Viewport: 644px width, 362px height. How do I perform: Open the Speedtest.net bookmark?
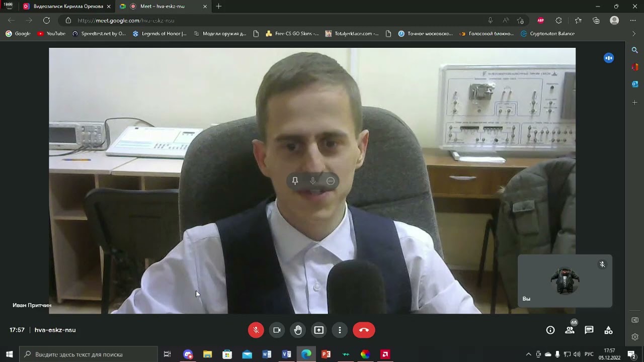(x=99, y=34)
